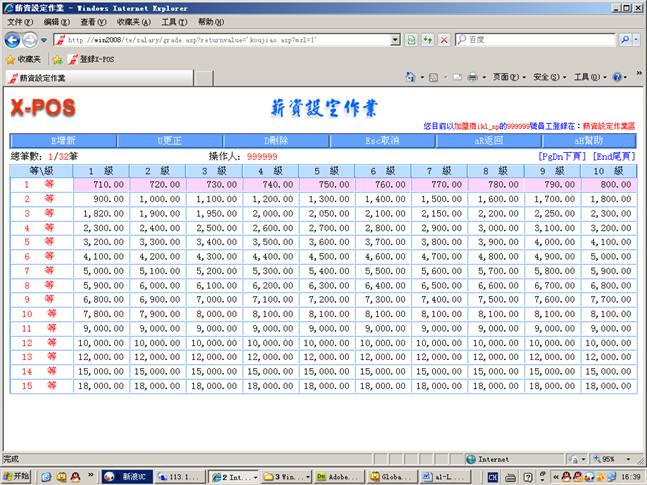Open the 工具(T) menu in menu bar
Image resolution: width=647 pixels, height=485 pixels.
174,21
